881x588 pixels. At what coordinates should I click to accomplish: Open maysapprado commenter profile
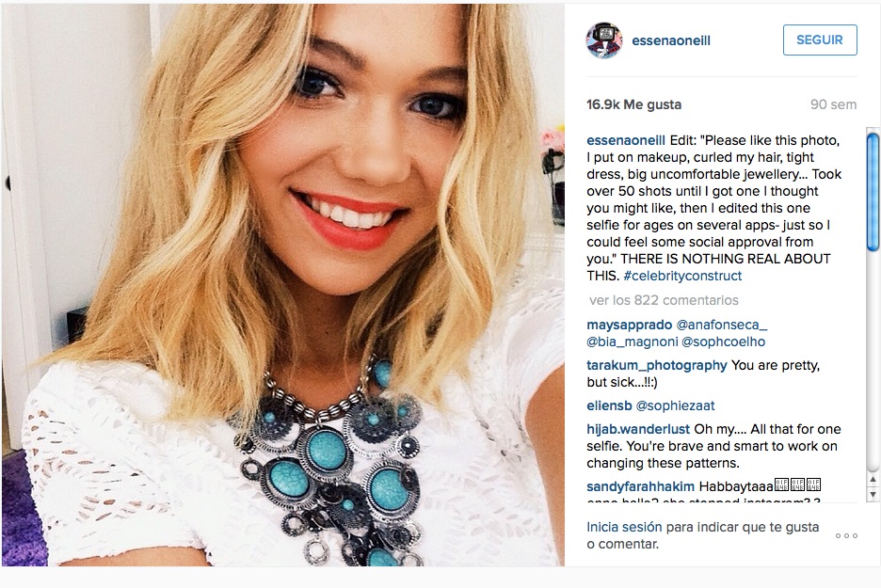[630, 326]
